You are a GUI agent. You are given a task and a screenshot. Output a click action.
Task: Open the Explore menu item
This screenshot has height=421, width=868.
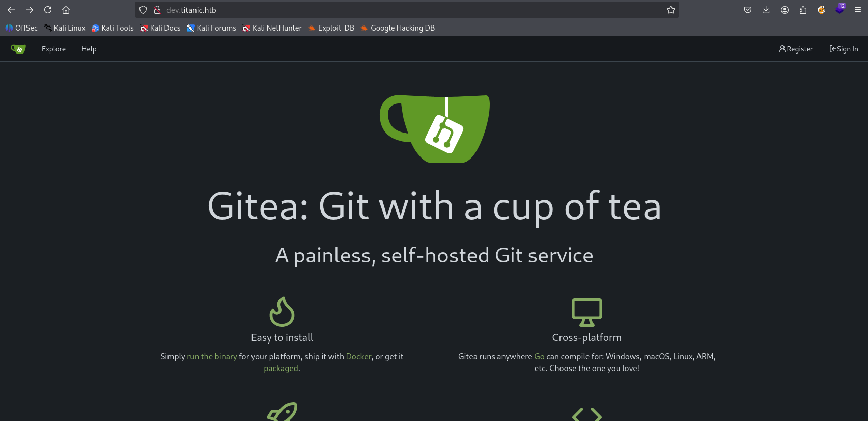coord(53,49)
